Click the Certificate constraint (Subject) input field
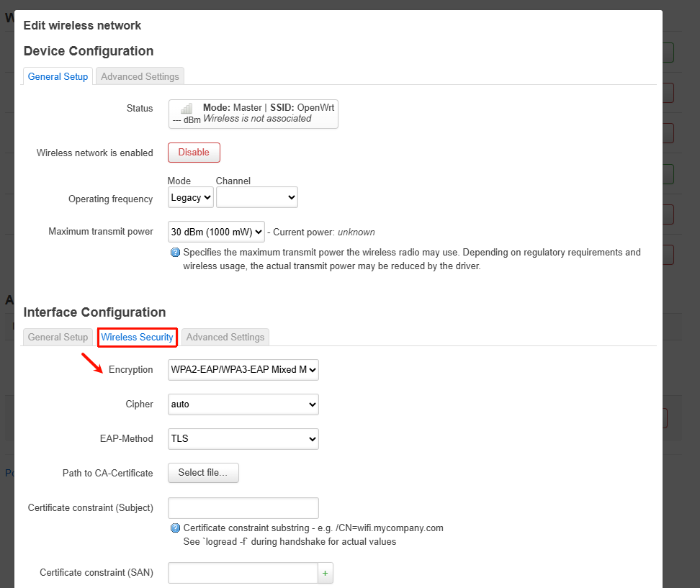 [243, 507]
